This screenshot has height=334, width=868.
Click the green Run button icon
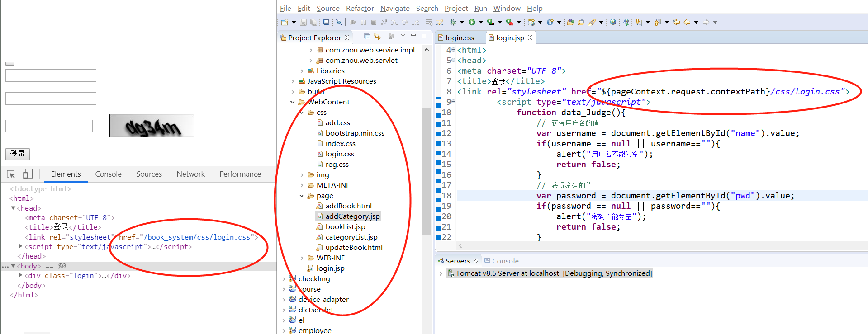[472, 22]
